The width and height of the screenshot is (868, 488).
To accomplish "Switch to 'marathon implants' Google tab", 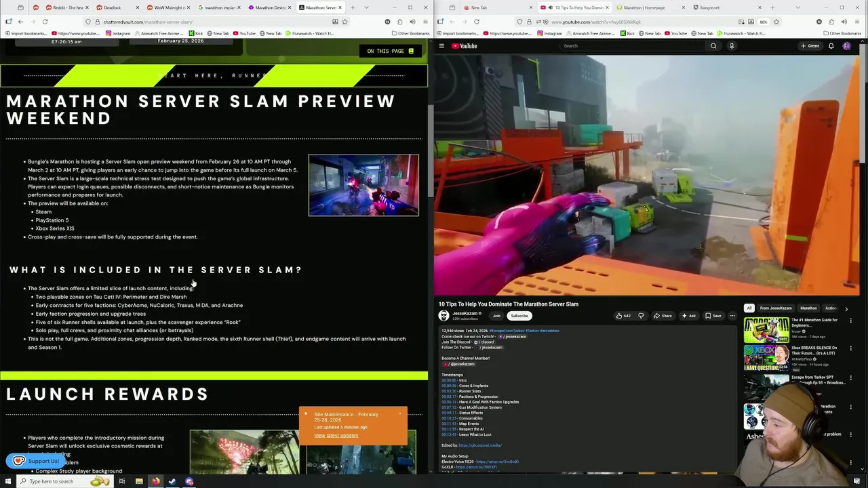I will click(218, 7).
